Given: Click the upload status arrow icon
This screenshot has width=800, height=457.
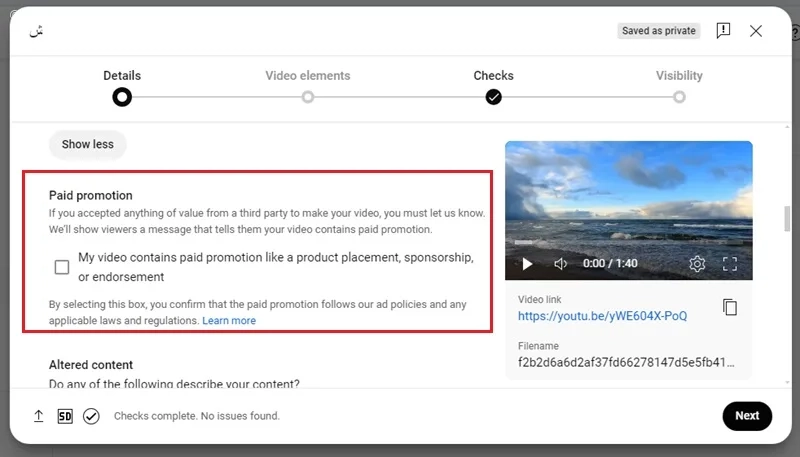Looking at the screenshot, I should (x=38, y=416).
